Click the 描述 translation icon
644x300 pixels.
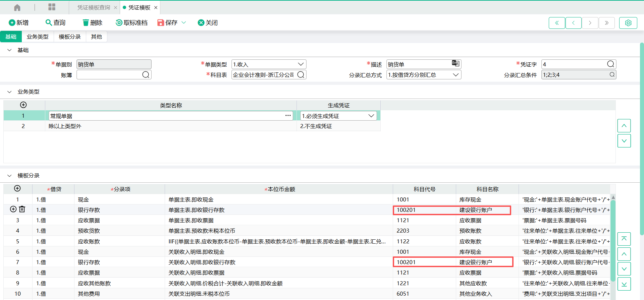[x=455, y=63]
